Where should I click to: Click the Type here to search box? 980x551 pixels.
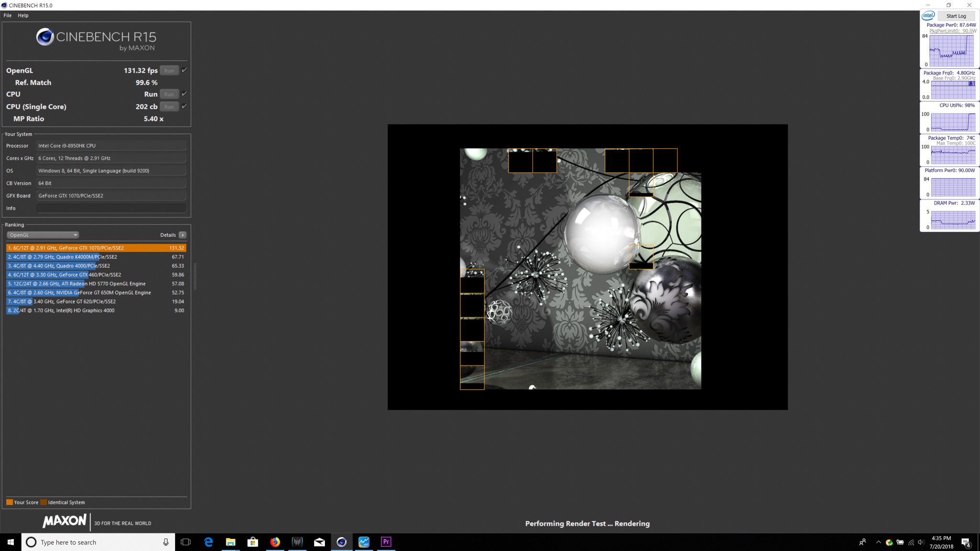[x=98, y=542]
